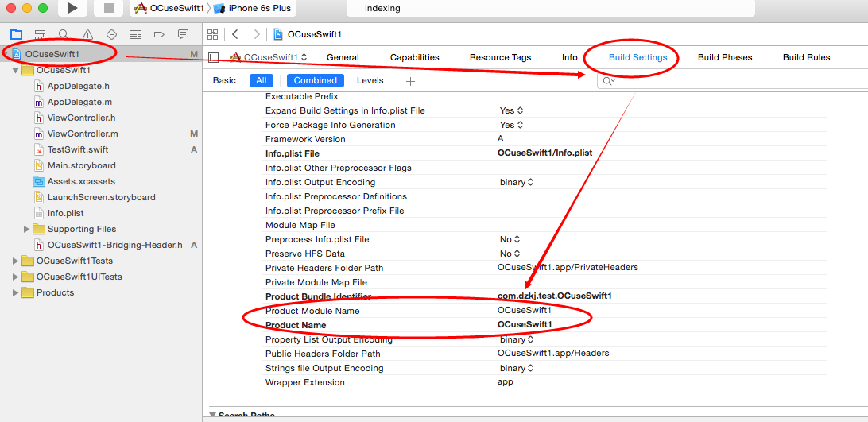
Task: Change Preprocess Info.plist File No popup
Action: coord(510,239)
